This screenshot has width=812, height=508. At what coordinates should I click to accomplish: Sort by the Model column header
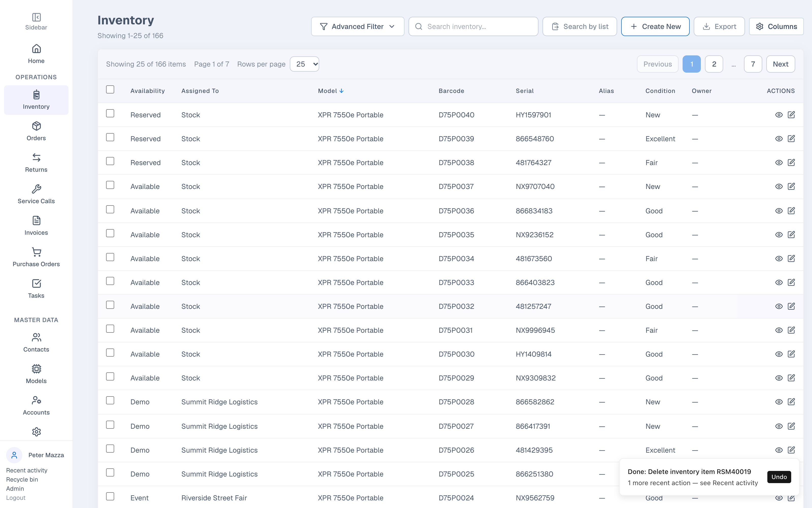[330, 91]
